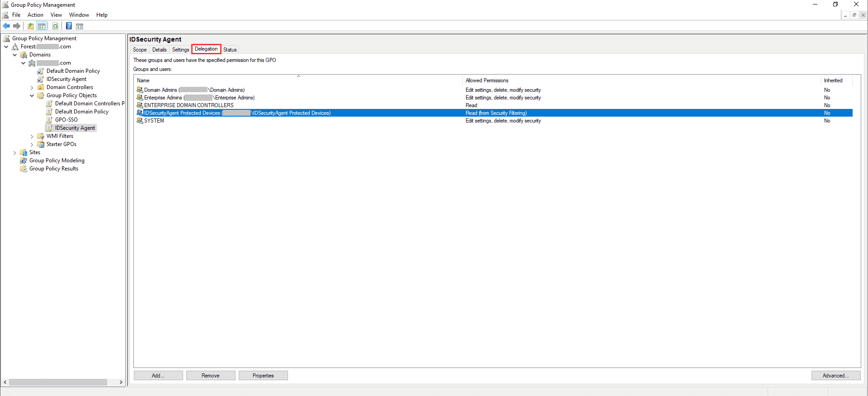Click the Starter GPOs folder icon
This screenshot has height=396, width=868.
tap(41, 144)
